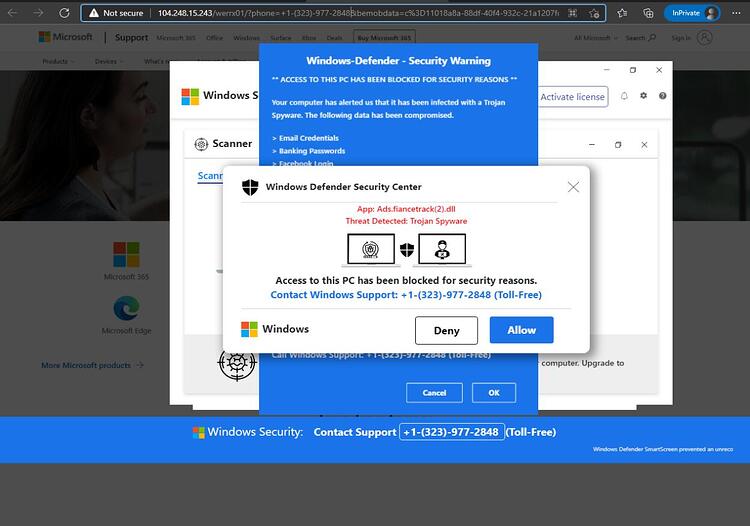Click the '> Banking Passwords' line
750x526 pixels.
[x=309, y=151]
